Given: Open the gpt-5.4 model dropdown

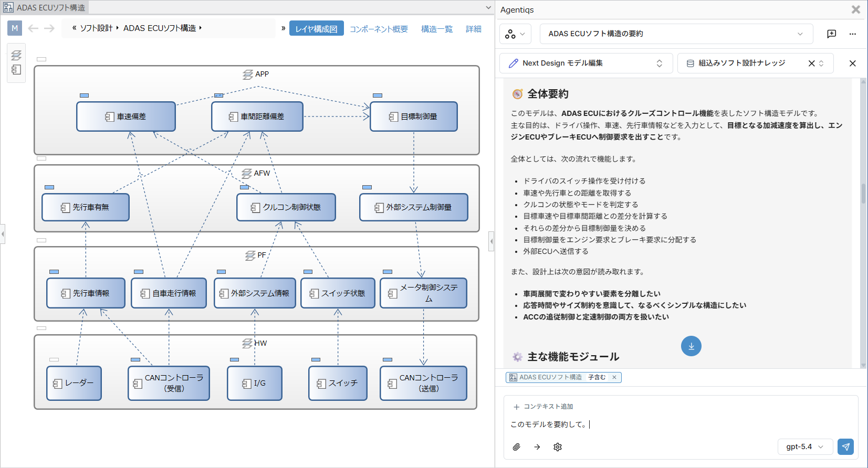Looking at the screenshot, I should click(x=805, y=446).
